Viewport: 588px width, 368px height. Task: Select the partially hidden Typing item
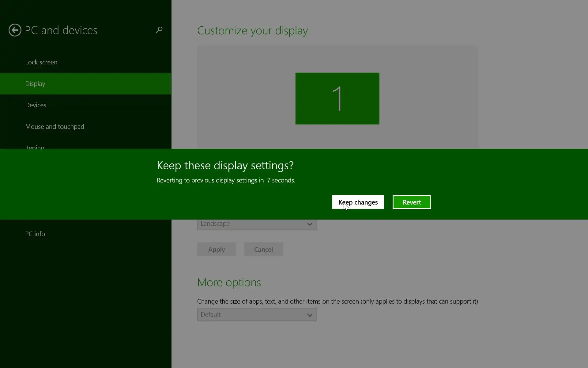pyautogui.click(x=35, y=147)
